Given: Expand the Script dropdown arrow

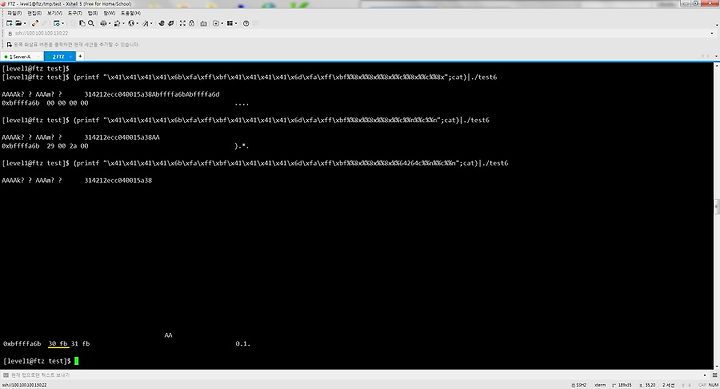Looking at the screenshot, I should coord(222,23).
